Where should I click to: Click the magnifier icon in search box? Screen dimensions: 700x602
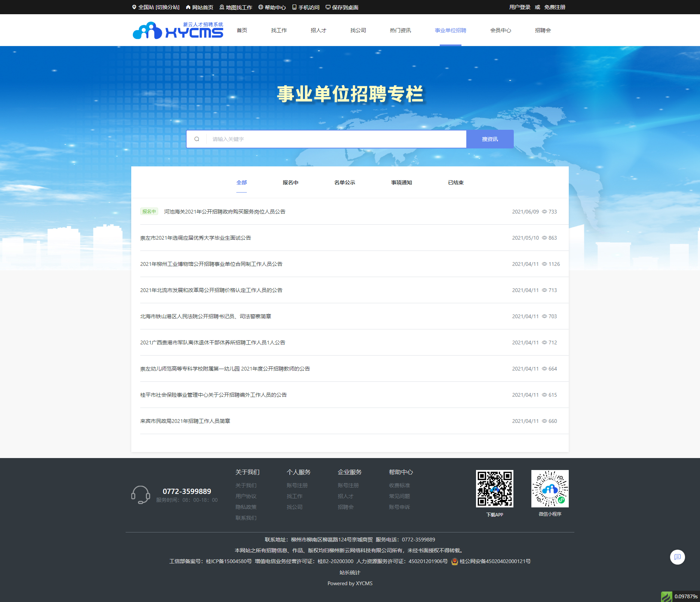click(197, 139)
